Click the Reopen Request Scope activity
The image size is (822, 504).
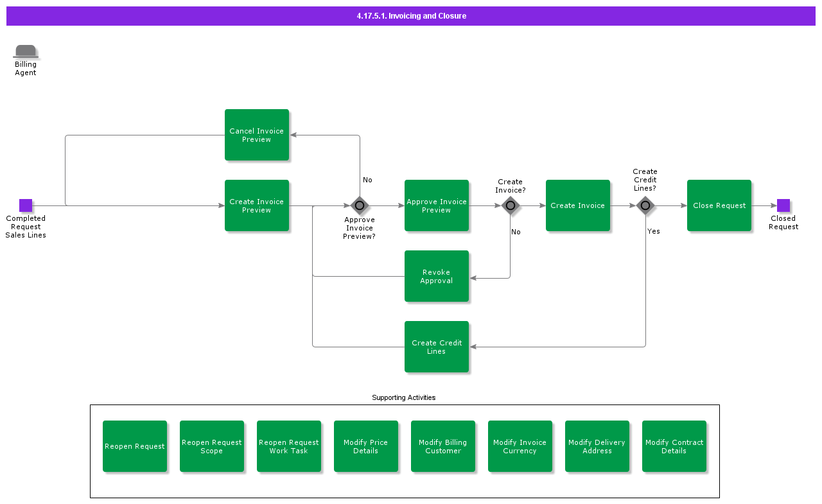pyautogui.click(x=212, y=446)
